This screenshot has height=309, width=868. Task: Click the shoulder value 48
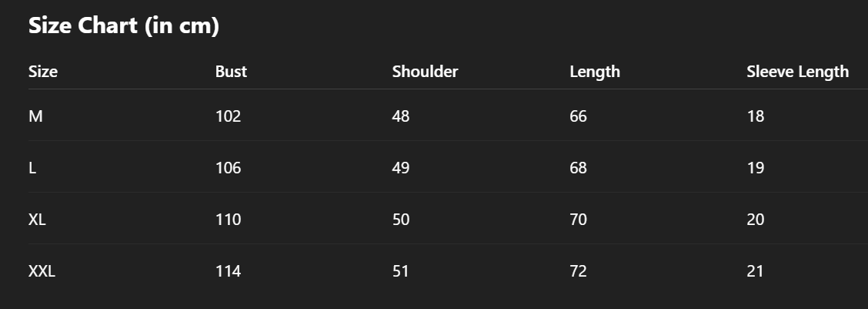401,116
